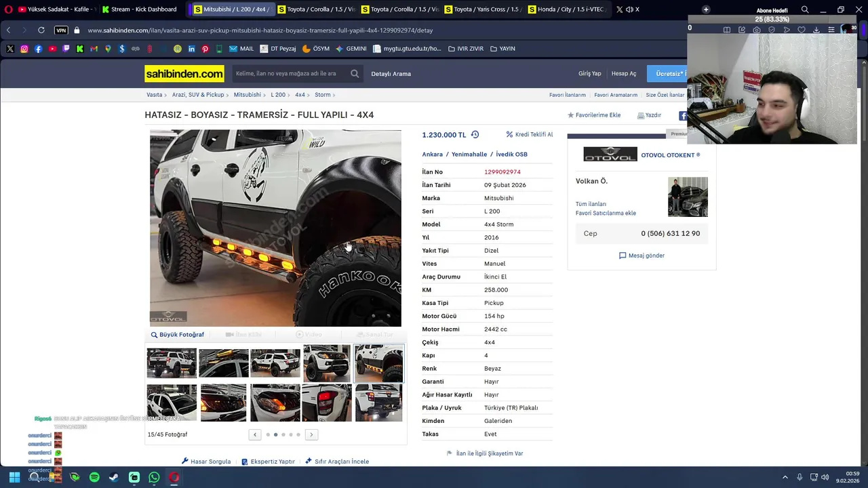The image size is (868, 488).
Task: Click the browser tab search magnifier icon
Action: (x=805, y=9)
